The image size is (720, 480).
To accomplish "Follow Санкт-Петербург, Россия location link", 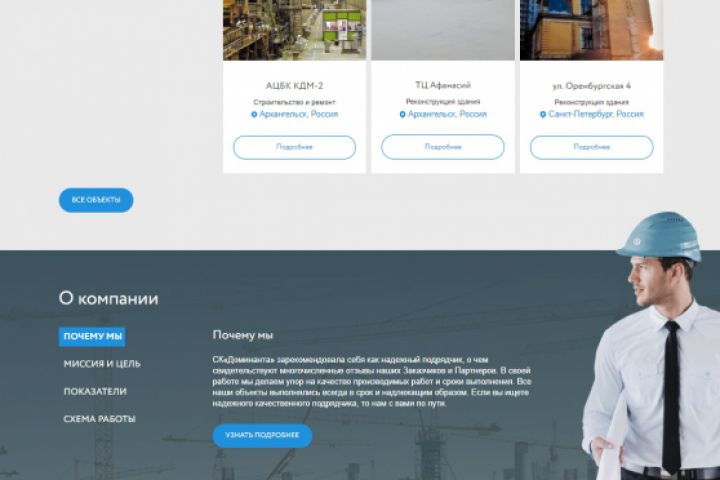I will [596, 114].
